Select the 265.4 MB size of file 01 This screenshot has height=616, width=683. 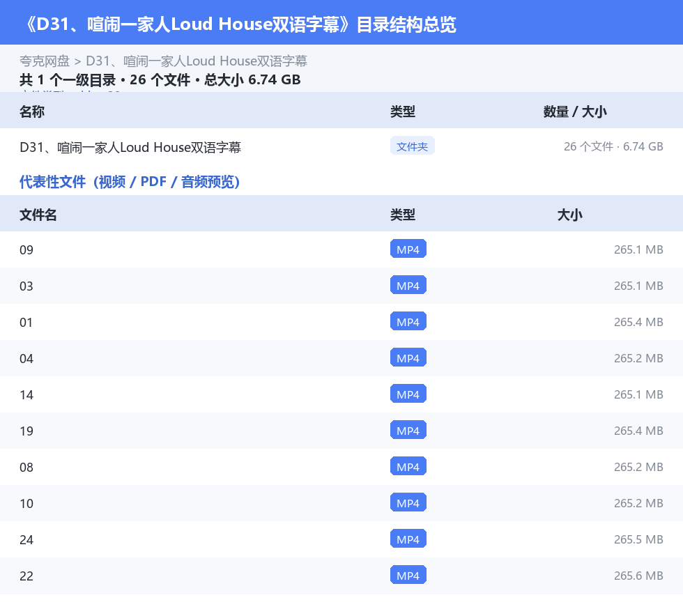click(638, 322)
